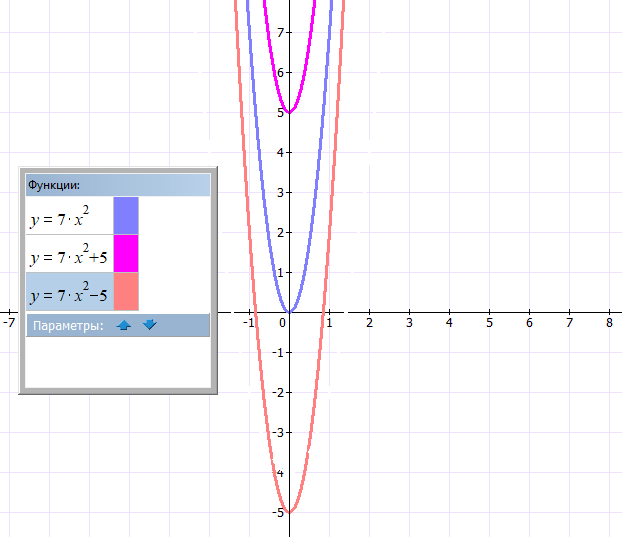
Task: Click the x-axis label 2
Action: point(369,322)
